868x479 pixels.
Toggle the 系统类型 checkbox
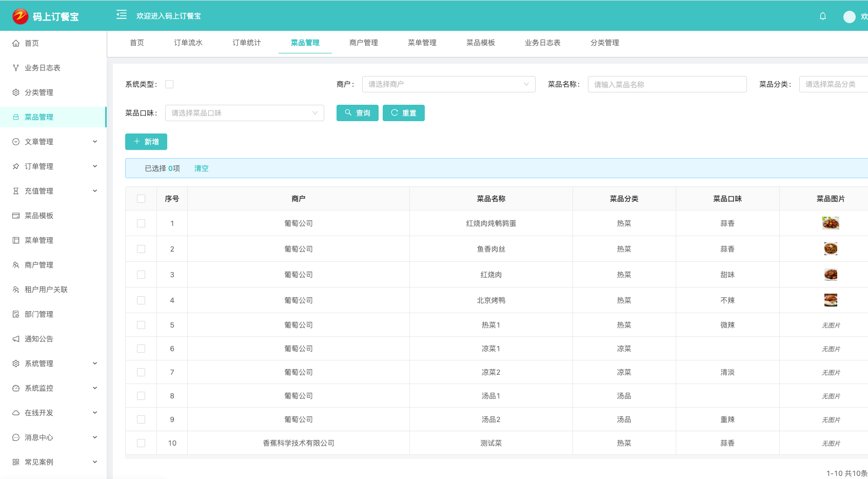coord(169,84)
